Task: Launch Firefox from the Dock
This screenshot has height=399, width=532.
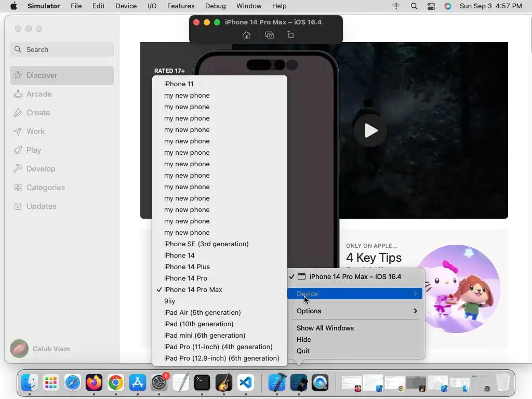Action: click(94, 383)
